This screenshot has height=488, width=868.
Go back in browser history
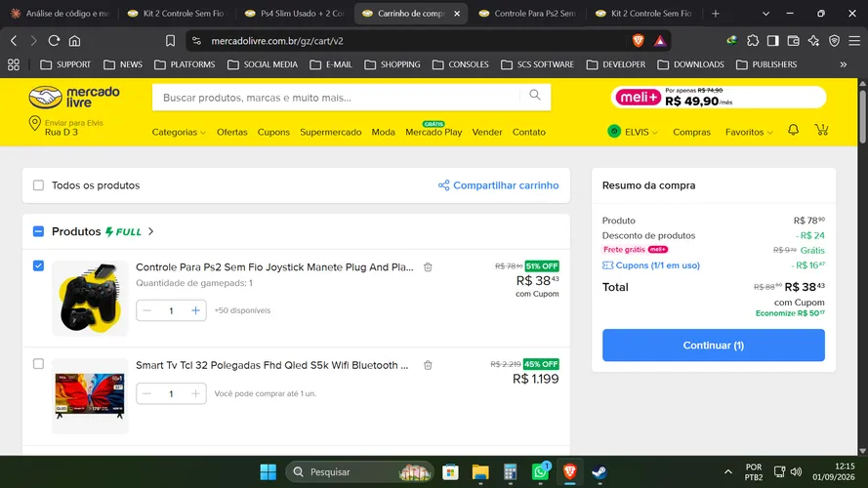click(x=14, y=40)
